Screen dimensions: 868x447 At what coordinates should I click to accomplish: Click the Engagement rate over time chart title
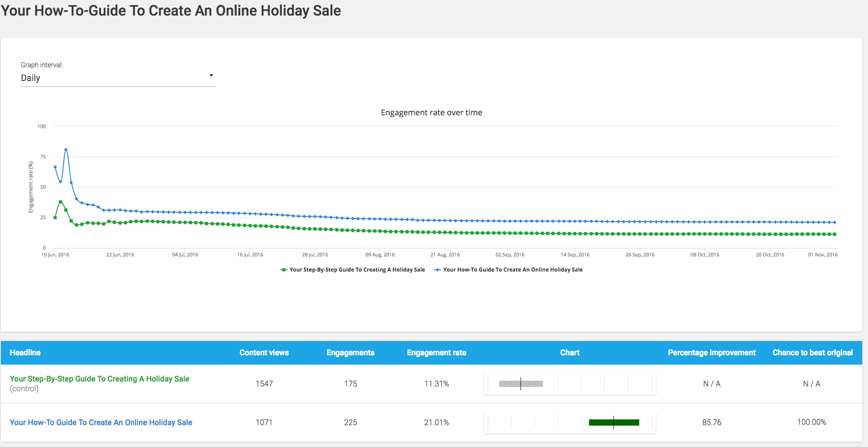[431, 112]
